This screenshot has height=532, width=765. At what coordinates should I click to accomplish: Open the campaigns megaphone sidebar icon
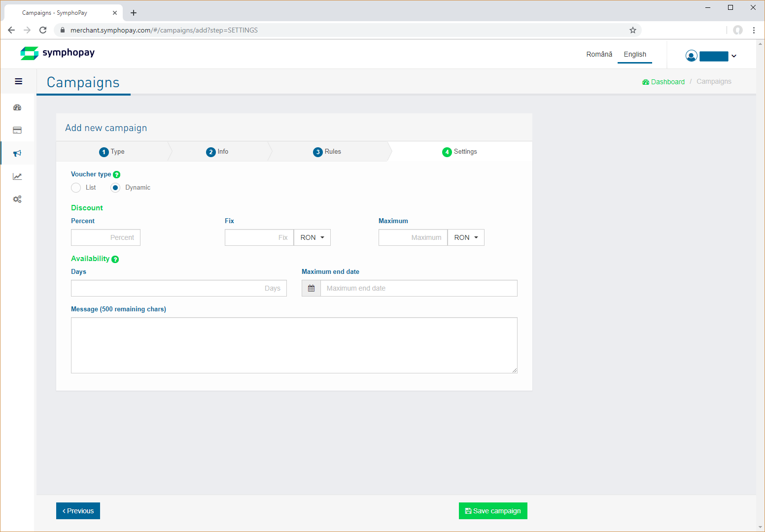click(17, 153)
